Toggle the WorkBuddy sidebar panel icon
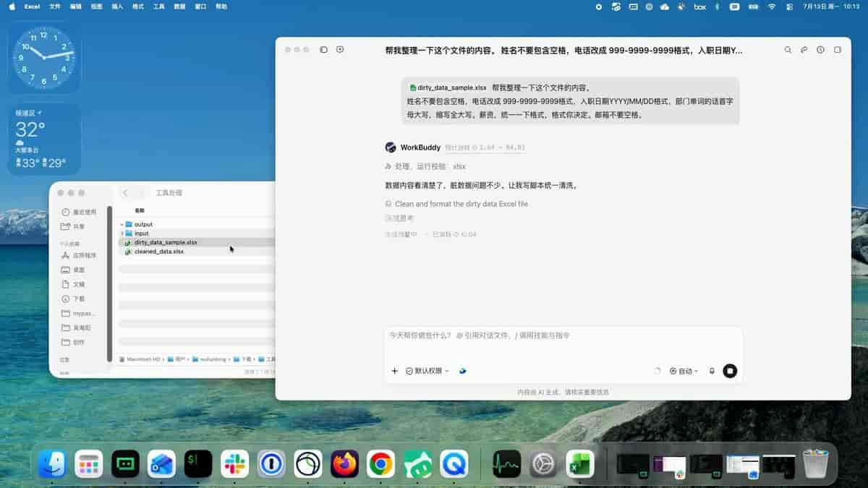 (323, 50)
